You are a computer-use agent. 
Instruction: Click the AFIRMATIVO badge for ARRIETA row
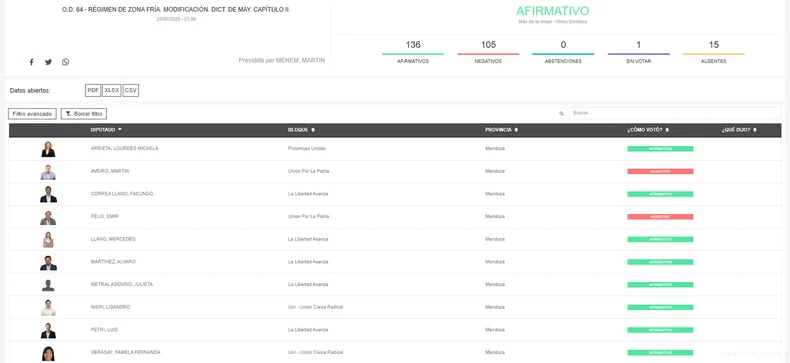[x=660, y=149]
